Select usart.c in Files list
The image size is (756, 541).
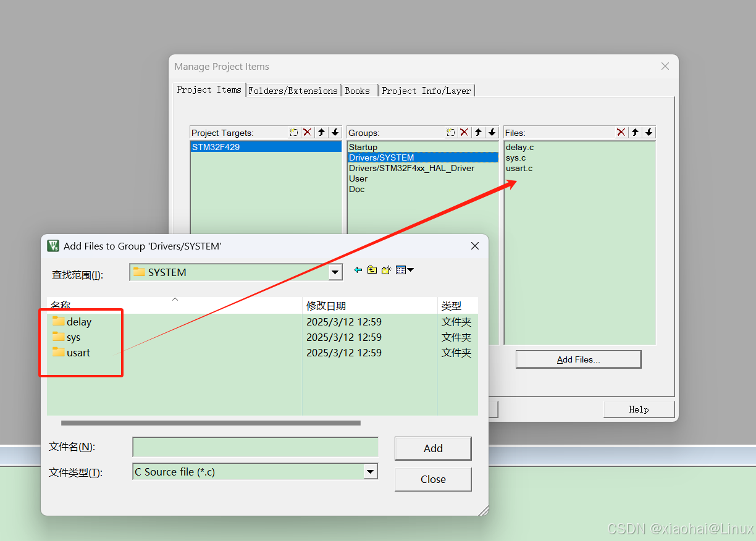tap(519, 168)
